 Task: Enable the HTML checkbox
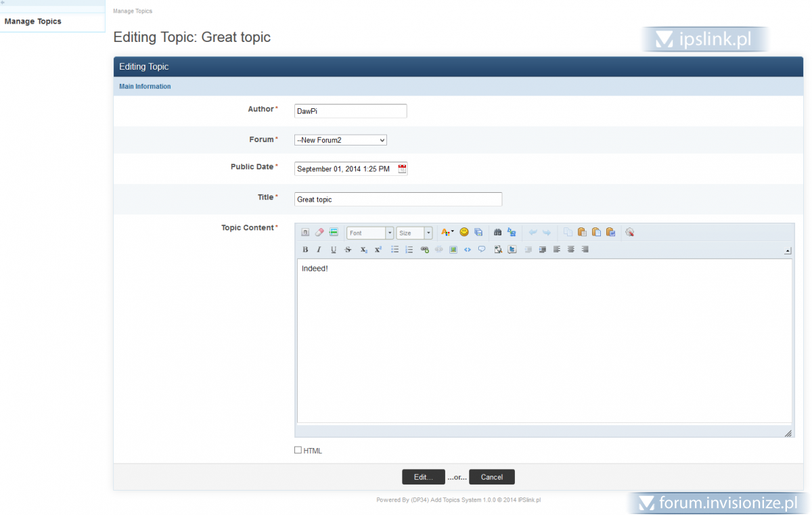tap(298, 450)
